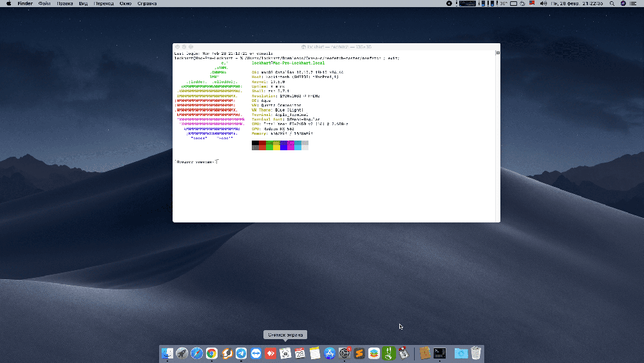Screen dimensions: 644x363
Task: Open the Trash in the dock
Action: (x=476, y=353)
